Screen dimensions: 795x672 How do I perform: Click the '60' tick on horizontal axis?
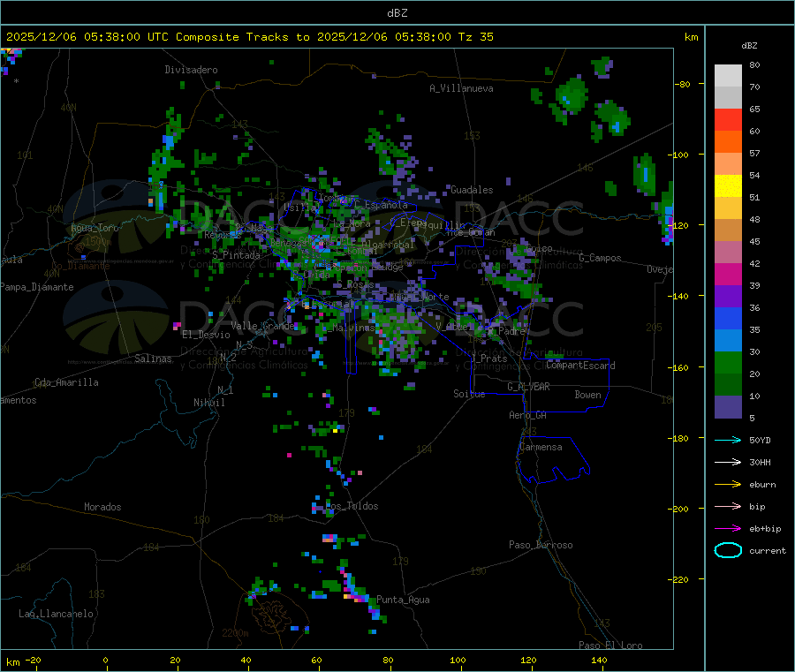[316, 660]
